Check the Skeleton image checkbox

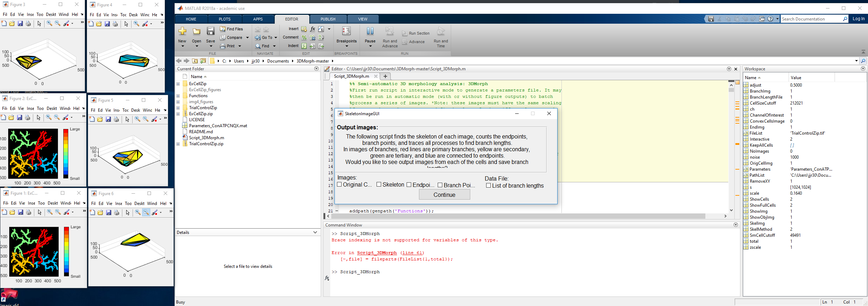click(379, 184)
